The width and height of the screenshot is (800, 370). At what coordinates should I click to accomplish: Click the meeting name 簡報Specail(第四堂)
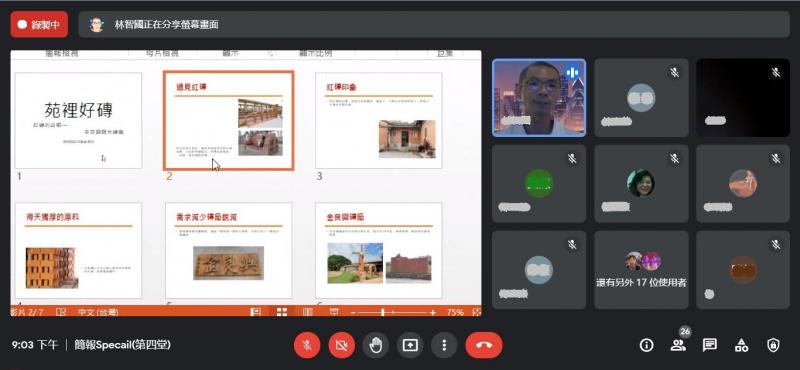pos(122,345)
